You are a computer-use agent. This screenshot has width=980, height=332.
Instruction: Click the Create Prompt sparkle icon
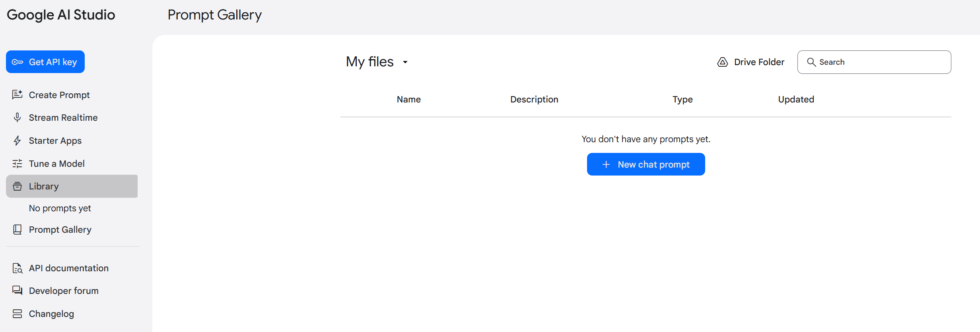(17, 95)
